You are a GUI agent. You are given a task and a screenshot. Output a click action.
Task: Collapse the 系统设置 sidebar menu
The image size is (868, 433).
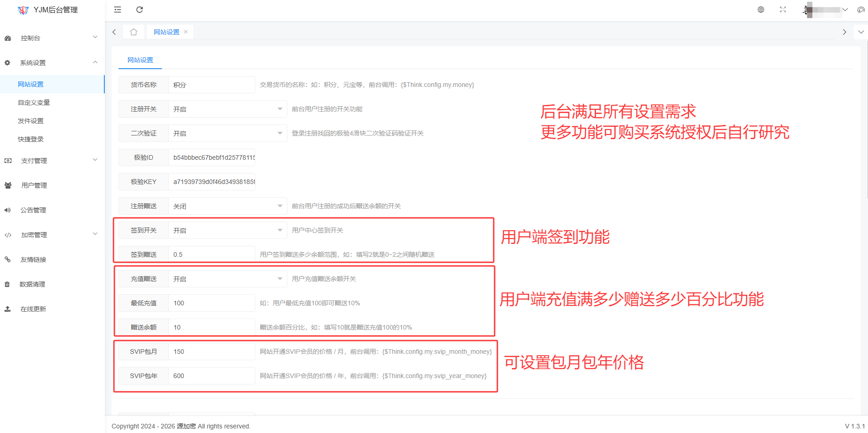click(x=52, y=63)
